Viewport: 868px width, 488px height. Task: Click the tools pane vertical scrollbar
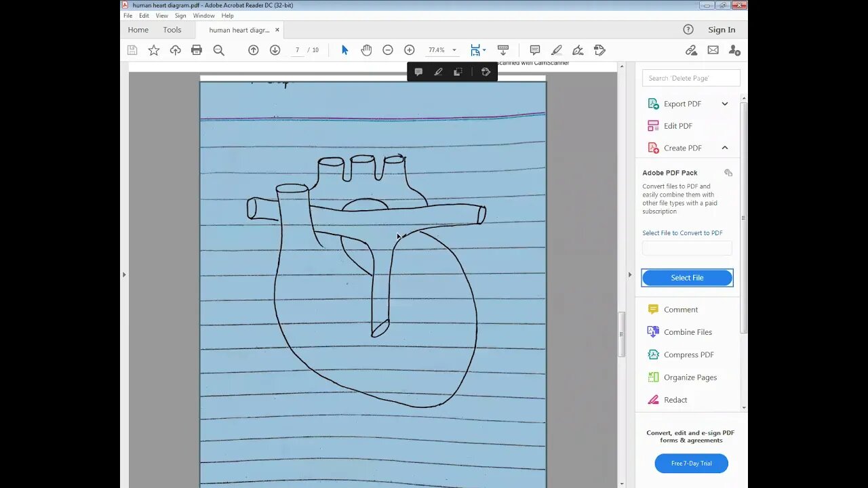(744, 218)
